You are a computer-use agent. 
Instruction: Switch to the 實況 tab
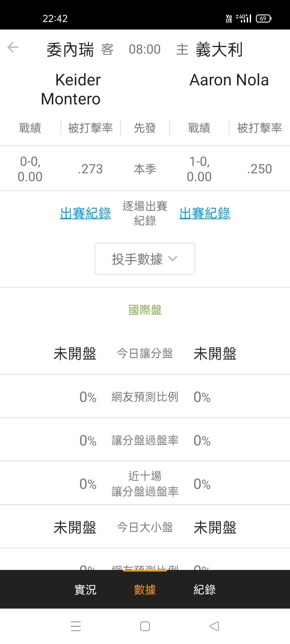coord(85,590)
